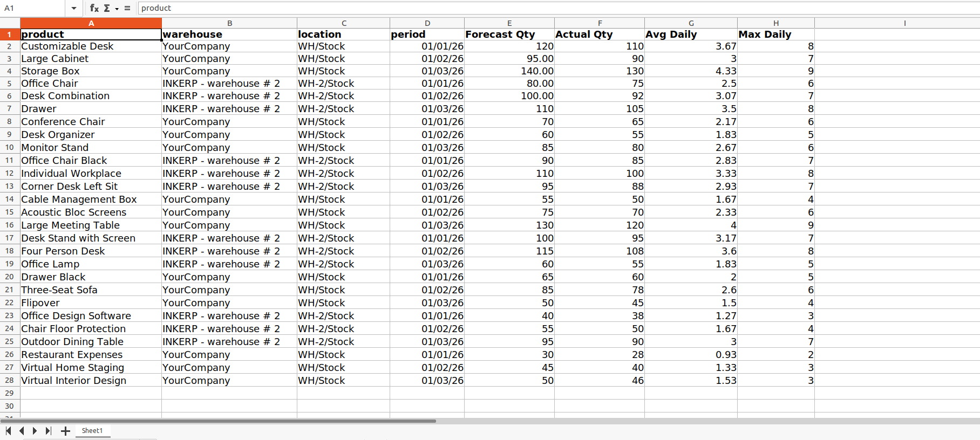Select the 'Forecast Qty' header cell
The image size is (980, 440).
point(509,35)
